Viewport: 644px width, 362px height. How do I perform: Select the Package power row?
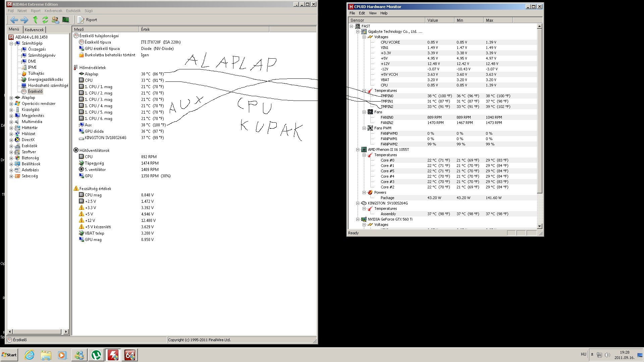point(443,198)
